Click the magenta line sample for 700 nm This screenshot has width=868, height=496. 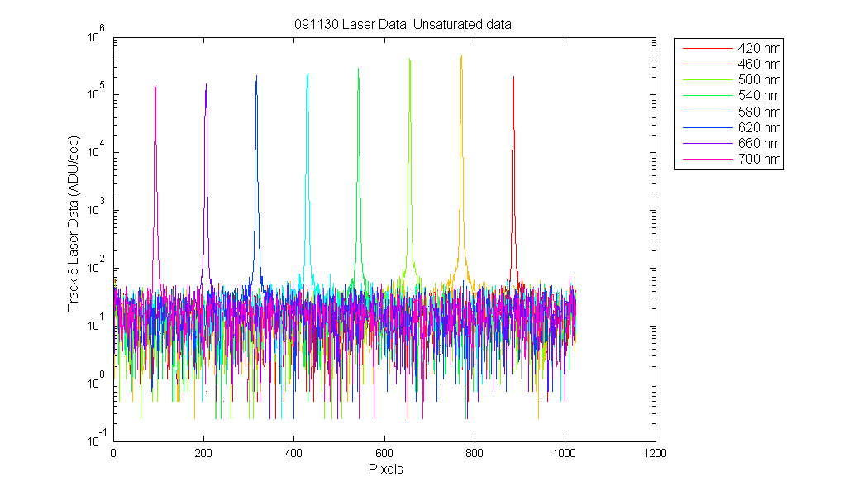(708, 159)
